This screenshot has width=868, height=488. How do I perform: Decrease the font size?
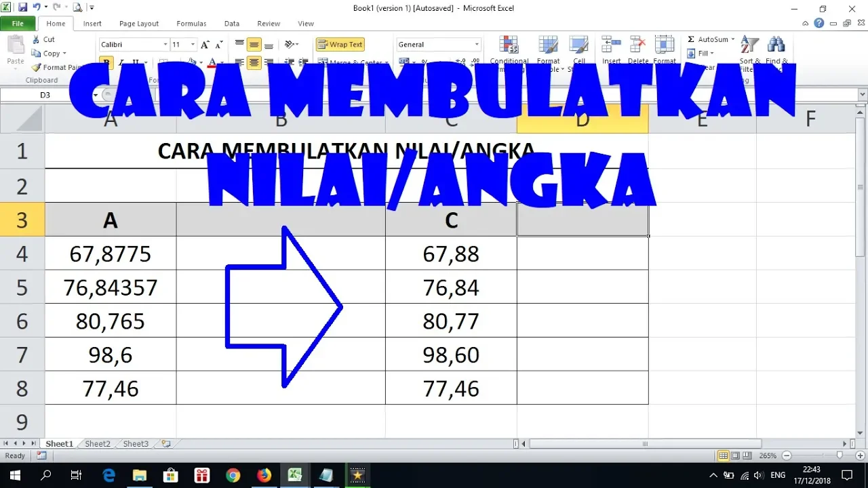click(218, 45)
